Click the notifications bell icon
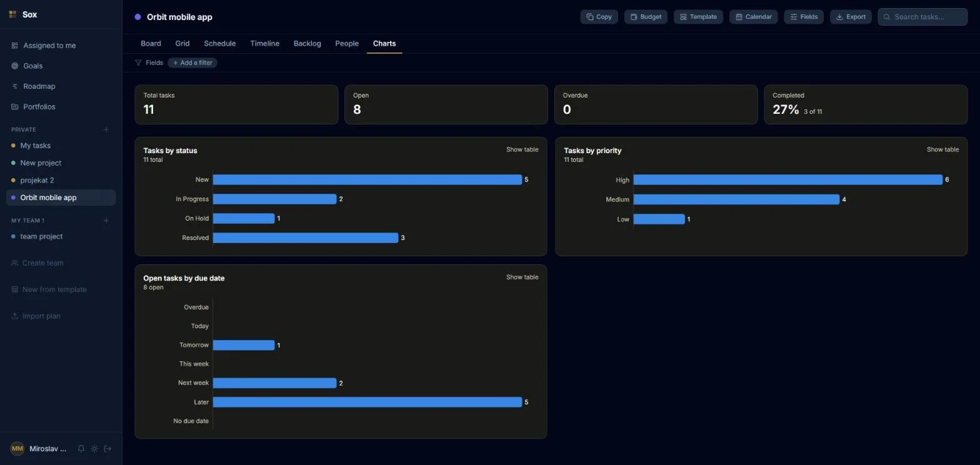 [x=81, y=449]
